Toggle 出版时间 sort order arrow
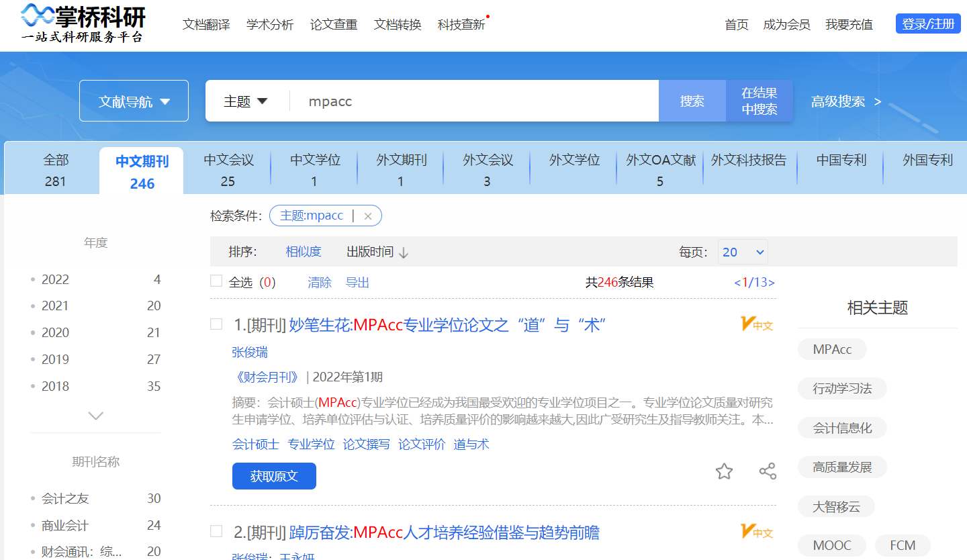This screenshot has height=560, width=967. coord(403,251)
